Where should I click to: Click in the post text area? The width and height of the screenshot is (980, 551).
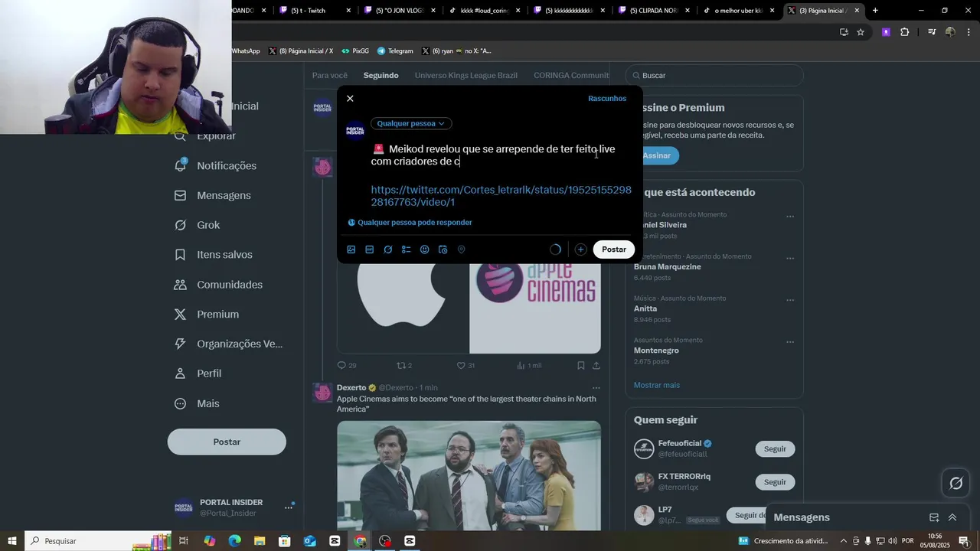(x=501, y=155)
